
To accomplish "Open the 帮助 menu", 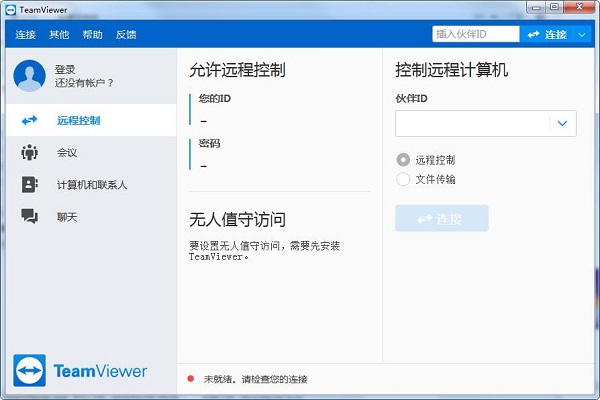I will tap(92, 34).
